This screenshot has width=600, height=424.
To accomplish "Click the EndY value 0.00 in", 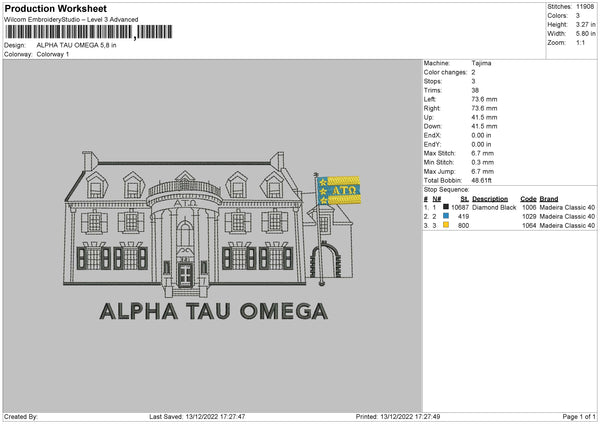I will (x=481, y=145).
